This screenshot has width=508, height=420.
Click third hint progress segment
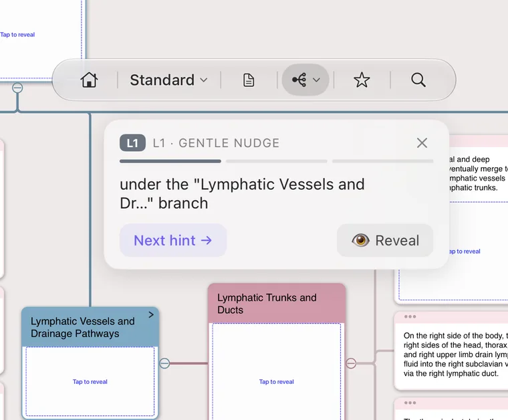coord(382,161)
